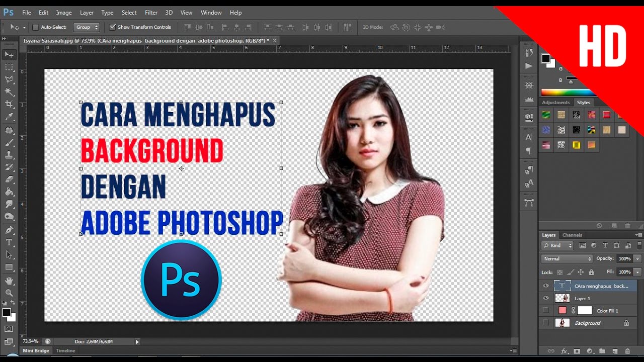
Task: Select the Polygonal Lasso tool
Action: pyautogui.click(x=9, y=79)
